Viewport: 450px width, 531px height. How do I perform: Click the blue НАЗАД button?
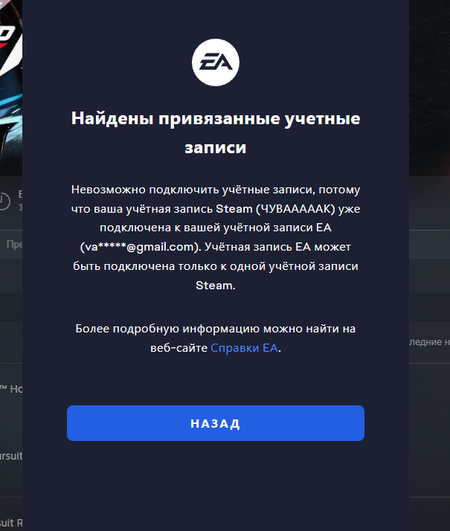(x=215, y=423)
